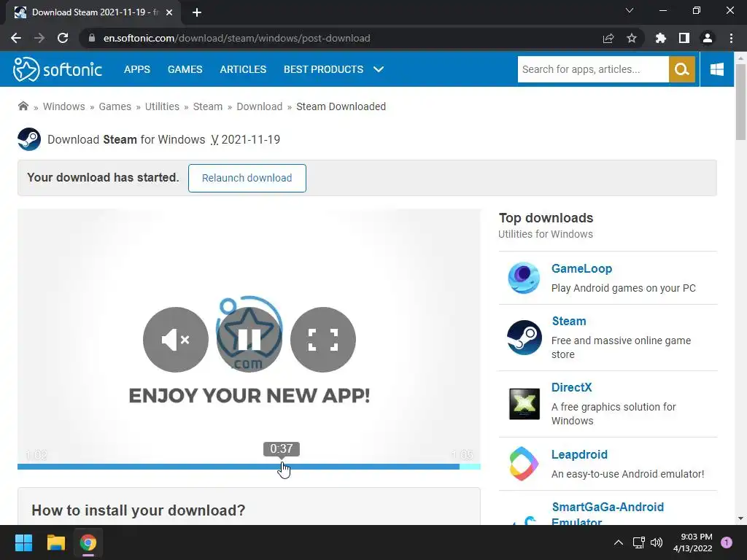Viewport: 747px width, 560px height.
Task: Share this page via share icon
Action: [x=608, y=38]
